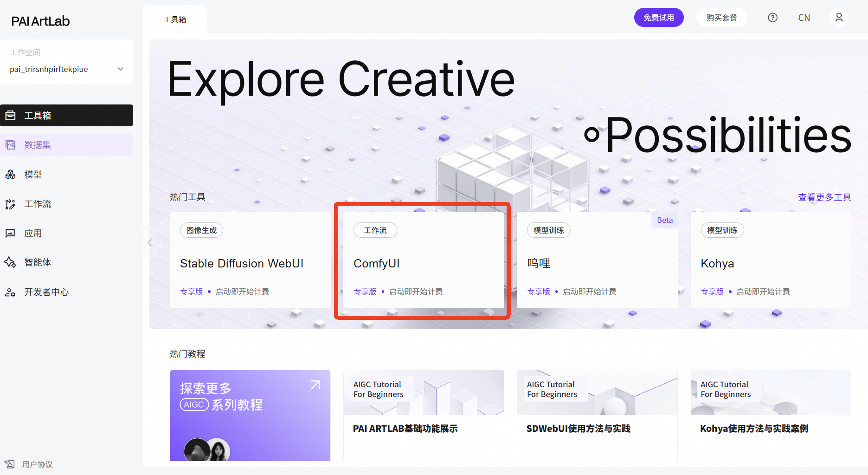Launch the Stable Diffusion WebUI card
Image resolution: width=868 pixels, height=475 pixels.
point(250,260)
